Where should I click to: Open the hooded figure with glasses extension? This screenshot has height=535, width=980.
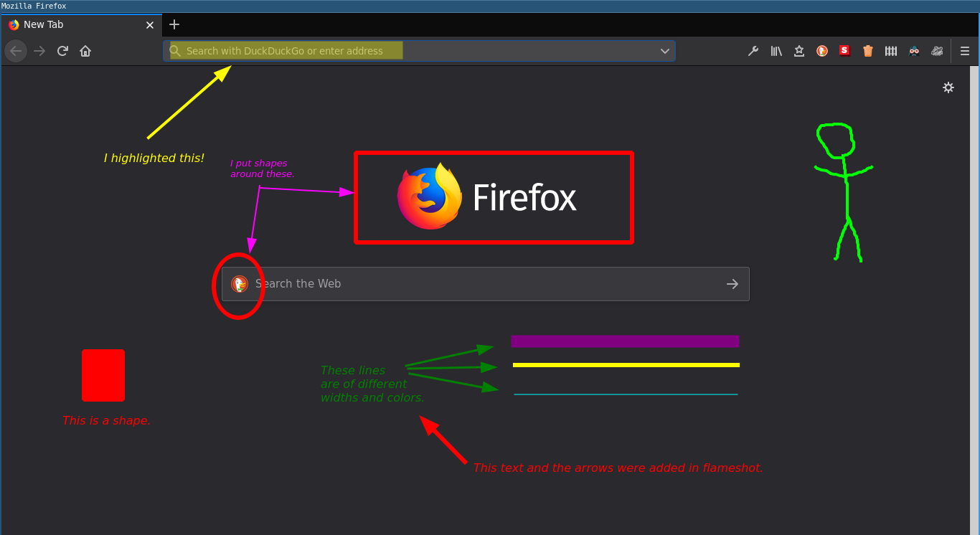(x=914, y=51)
